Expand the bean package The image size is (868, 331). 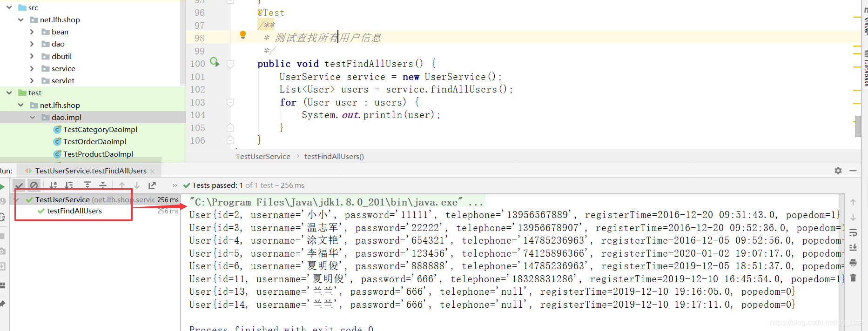32,32
